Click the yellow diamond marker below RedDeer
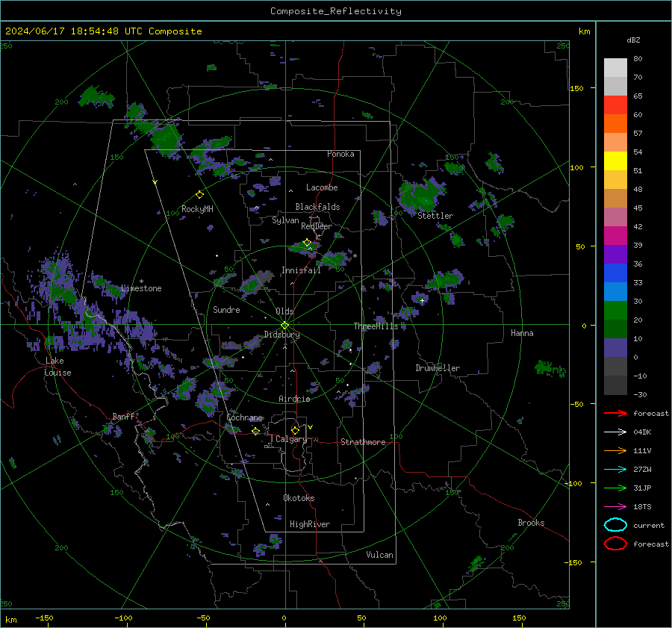 pos(307,243)
